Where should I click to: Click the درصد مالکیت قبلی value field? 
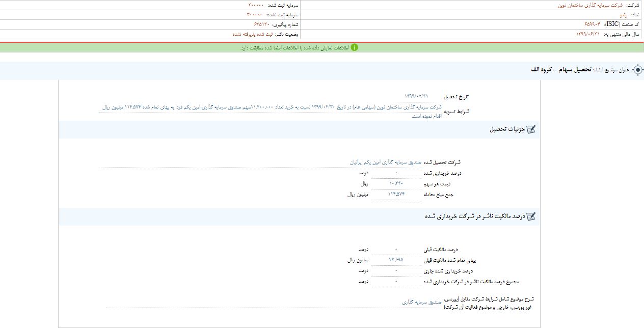pyautogui.click(x=396, y=250)
